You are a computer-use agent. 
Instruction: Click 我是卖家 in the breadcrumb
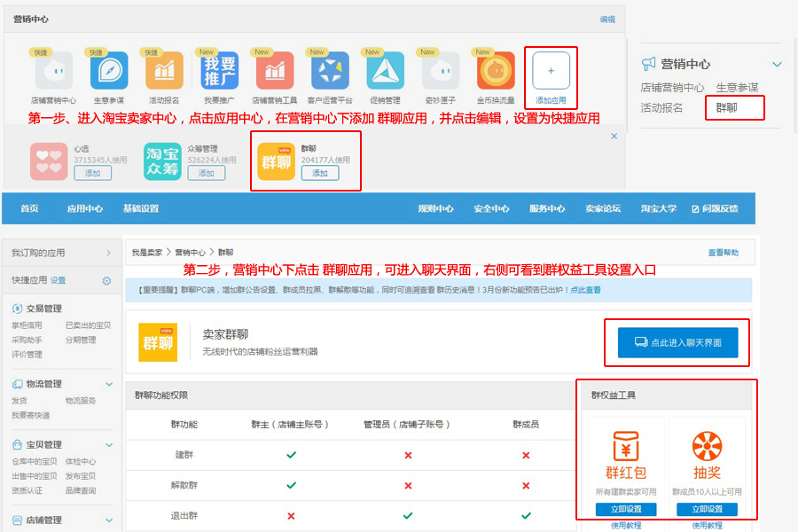pos(147,253)
